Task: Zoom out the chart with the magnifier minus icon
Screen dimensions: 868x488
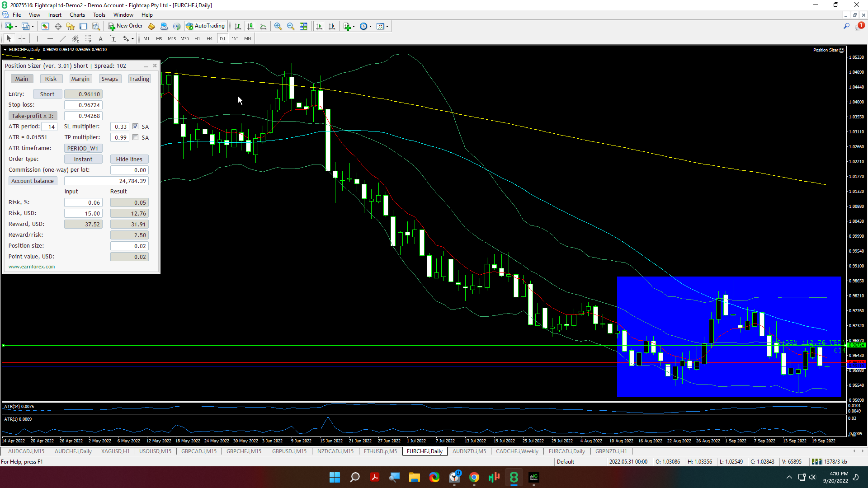Action: (x=291, y=26)
